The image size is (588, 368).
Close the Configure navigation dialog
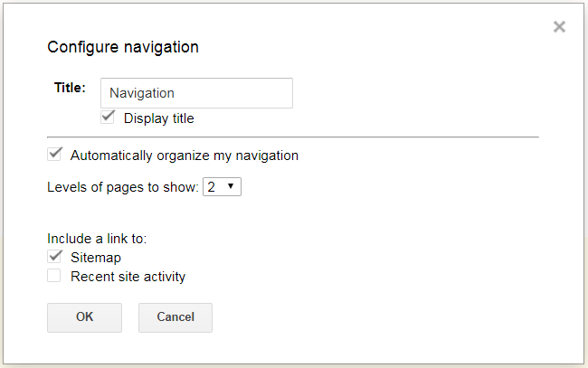click(559, 26)
